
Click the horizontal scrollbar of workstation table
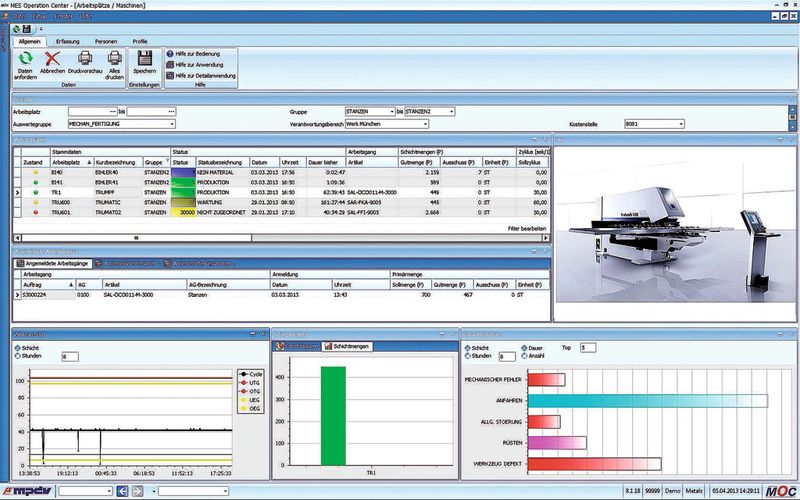coord(281,238)
